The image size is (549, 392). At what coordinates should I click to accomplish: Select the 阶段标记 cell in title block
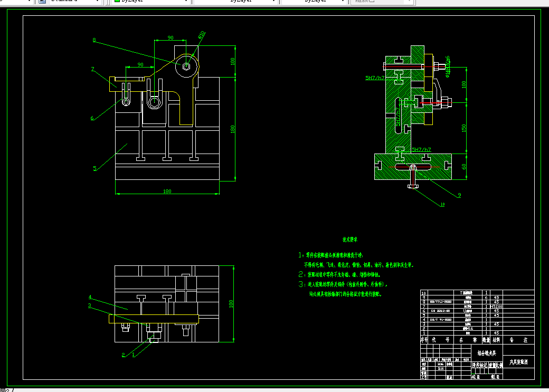tap(480, 365)
